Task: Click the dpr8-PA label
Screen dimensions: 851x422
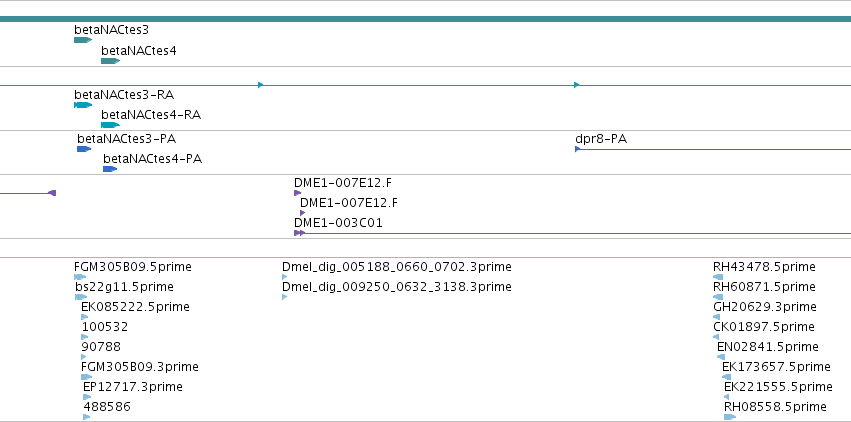Action: pos(601,139)
